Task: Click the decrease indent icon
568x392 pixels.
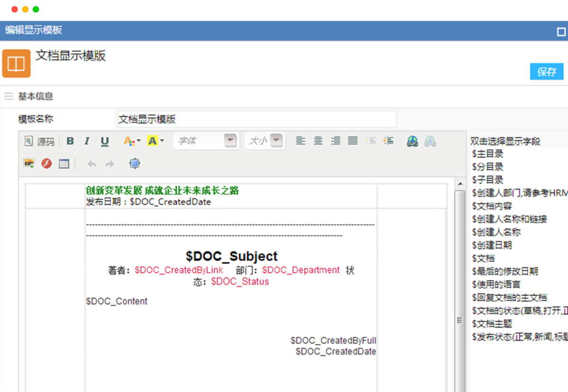Action: [x=371, y=141]
